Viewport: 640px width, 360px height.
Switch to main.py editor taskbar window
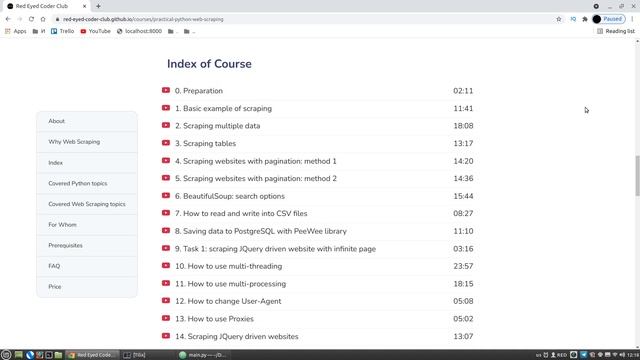203,355
